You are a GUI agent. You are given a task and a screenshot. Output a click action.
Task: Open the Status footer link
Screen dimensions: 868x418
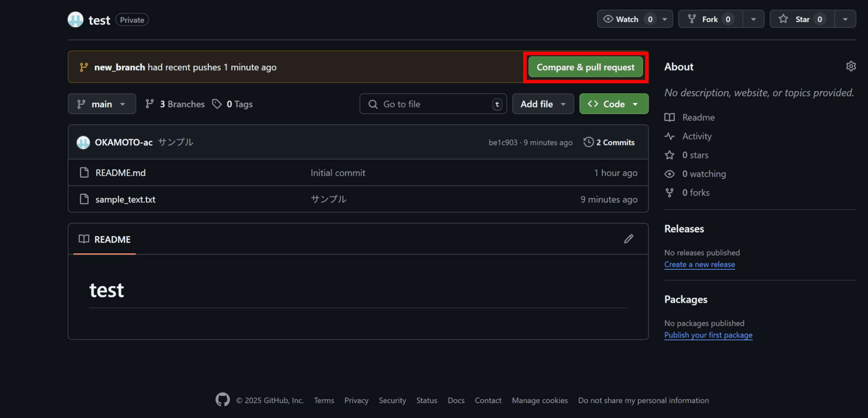pos(427,400)
